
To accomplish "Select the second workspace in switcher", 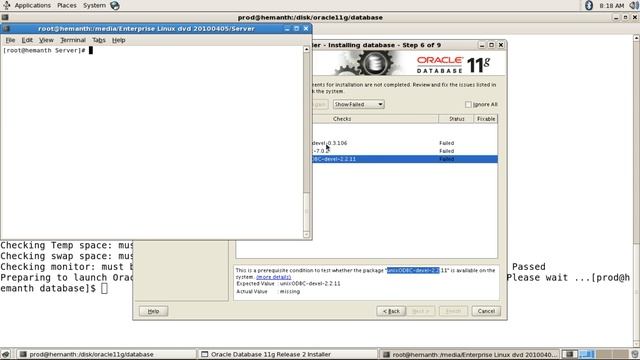I will coord(587,354).
